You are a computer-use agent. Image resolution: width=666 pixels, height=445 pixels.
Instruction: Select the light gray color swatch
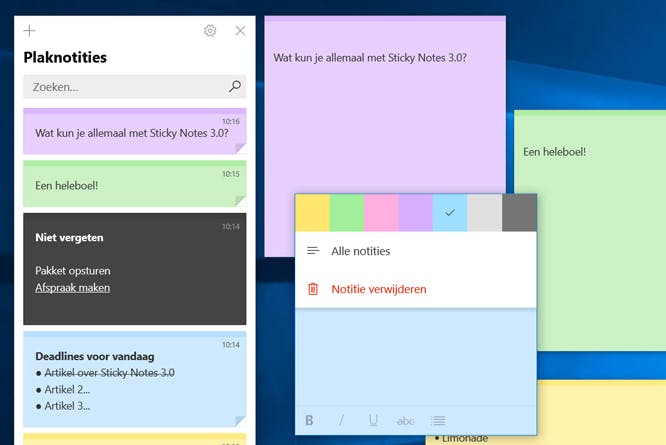point(484,213)
